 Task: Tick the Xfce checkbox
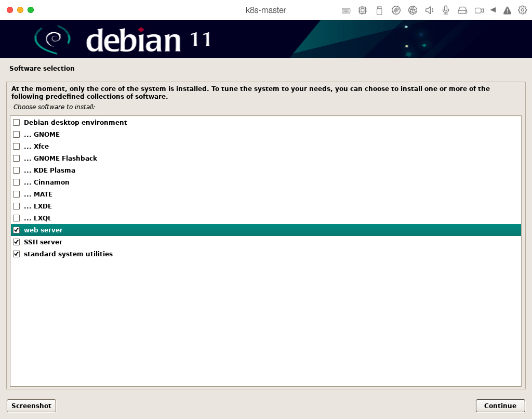(x=16, y=147)
